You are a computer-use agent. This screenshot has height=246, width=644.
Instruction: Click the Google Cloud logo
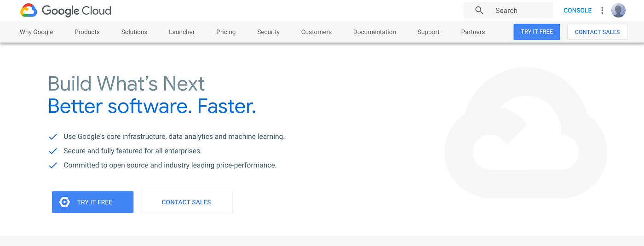66,10
